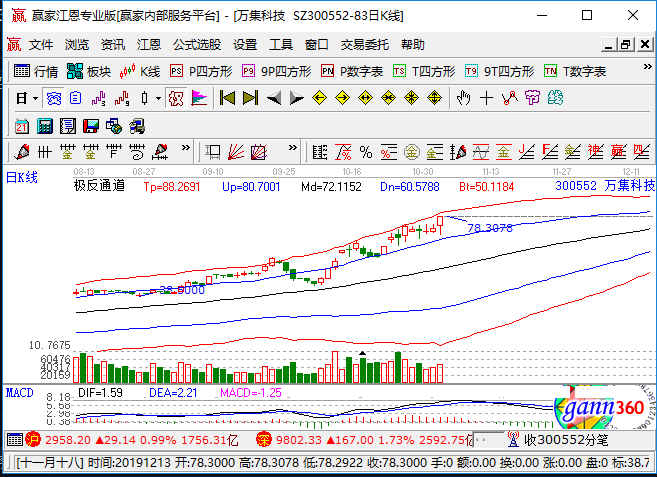Open the T数字表 tool
The height and width of the screenshot is (477, 657).
[x=574, y=71]
